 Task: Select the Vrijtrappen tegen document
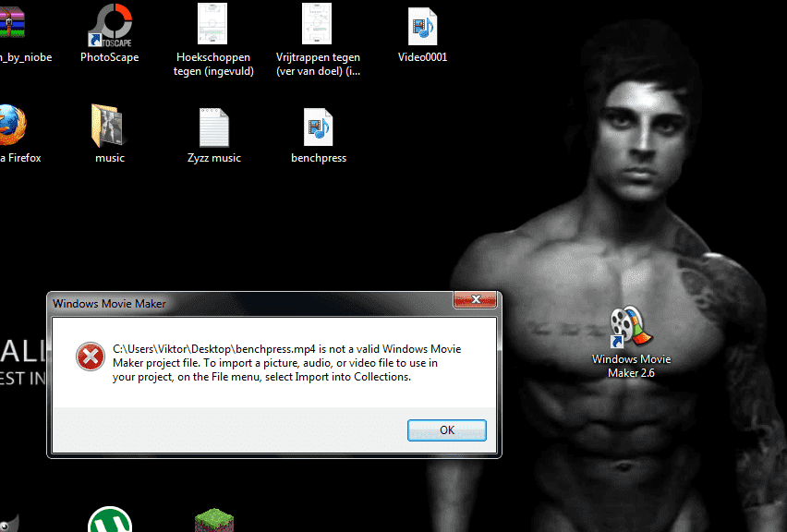pyautogui.click(x=318, y=26)
